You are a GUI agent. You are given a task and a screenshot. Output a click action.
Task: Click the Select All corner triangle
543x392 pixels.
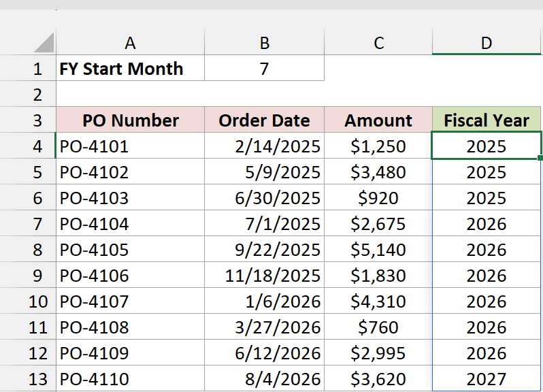[44, 43]
